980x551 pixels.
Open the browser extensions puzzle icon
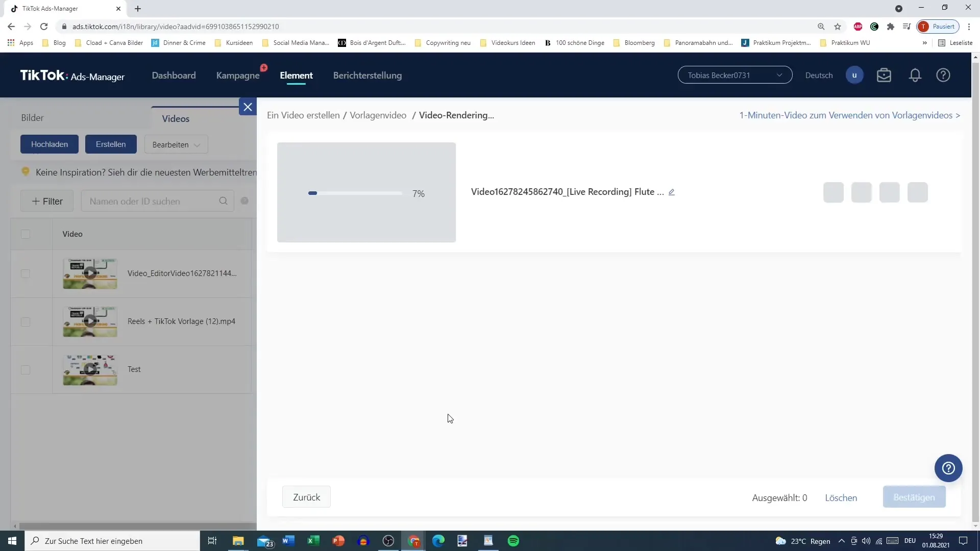coord(891,27)
